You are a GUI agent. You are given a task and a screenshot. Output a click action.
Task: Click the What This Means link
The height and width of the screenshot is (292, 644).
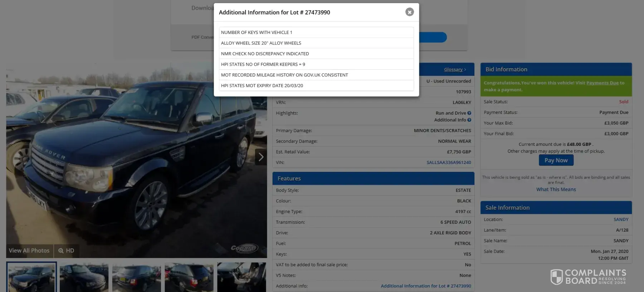point(556,189)
